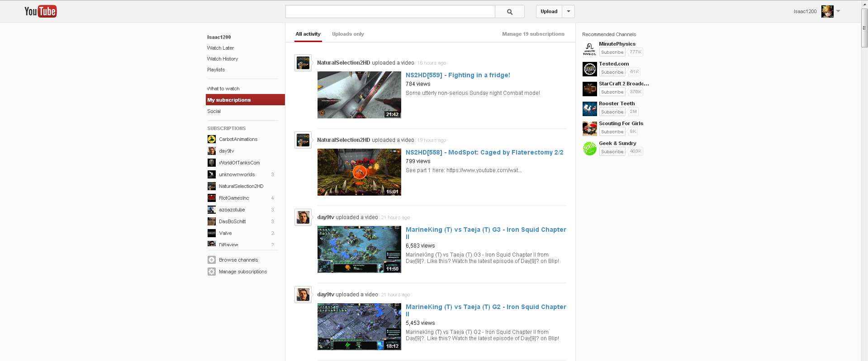This screenshot has width=868, height=361.
Task: Open Manage subscriptions link in sidebar
Action: coord(243,272)
